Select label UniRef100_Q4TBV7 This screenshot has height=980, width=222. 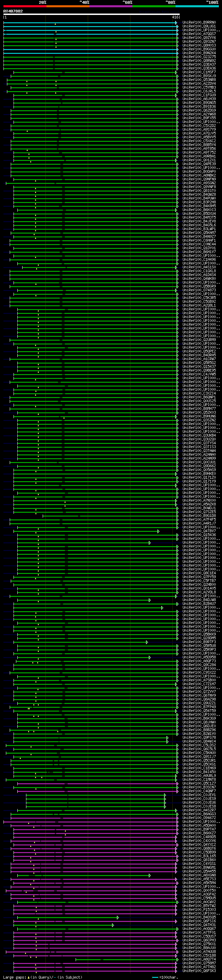pos(199,531)
